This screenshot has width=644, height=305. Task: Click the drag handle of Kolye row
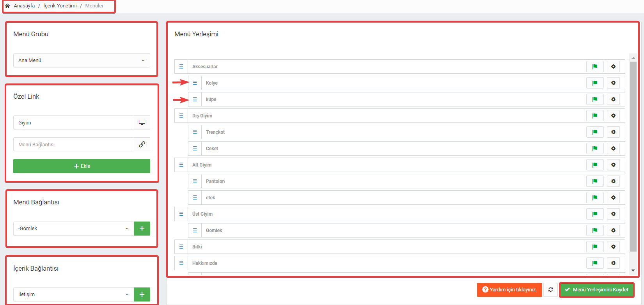[195, 83]
